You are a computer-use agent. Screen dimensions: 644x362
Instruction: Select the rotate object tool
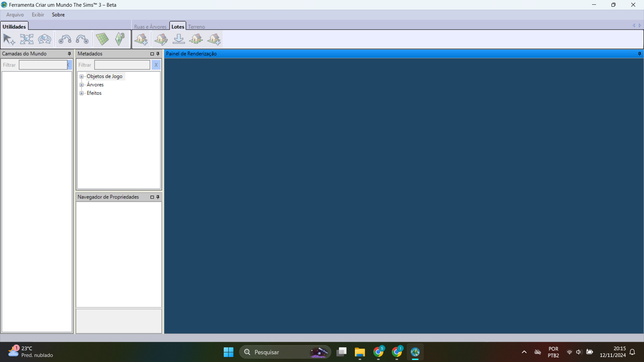point(44,39)
